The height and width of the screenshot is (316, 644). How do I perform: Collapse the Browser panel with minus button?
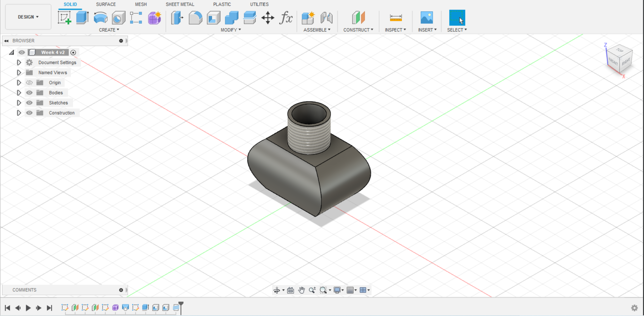point(121,41)
